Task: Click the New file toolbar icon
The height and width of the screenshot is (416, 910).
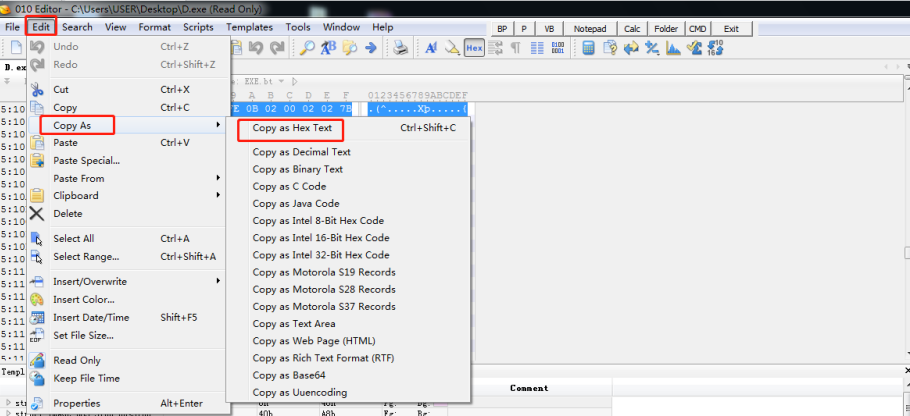Action: (x=15, y=48)
